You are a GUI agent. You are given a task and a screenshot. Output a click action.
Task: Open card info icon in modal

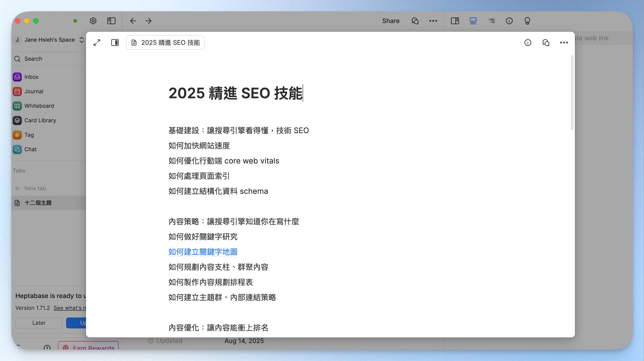coord(528,43)
